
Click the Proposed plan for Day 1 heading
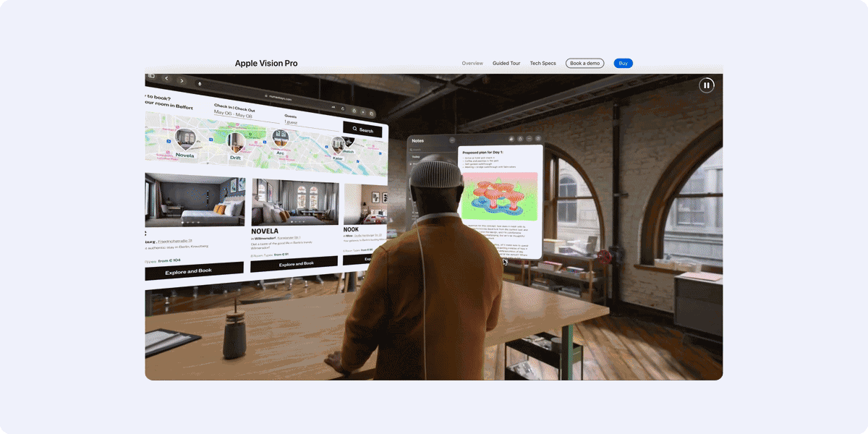pos(482,153)
